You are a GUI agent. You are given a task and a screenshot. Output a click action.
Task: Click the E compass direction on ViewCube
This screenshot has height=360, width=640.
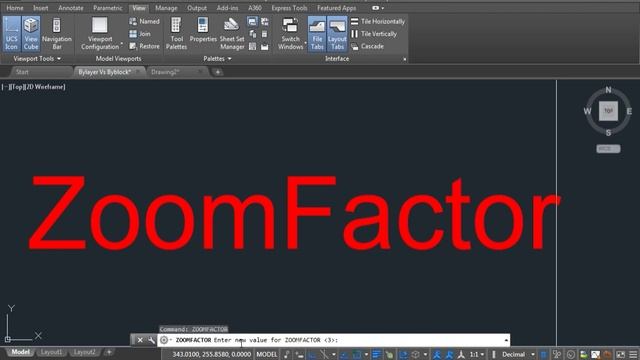point(629,111)
